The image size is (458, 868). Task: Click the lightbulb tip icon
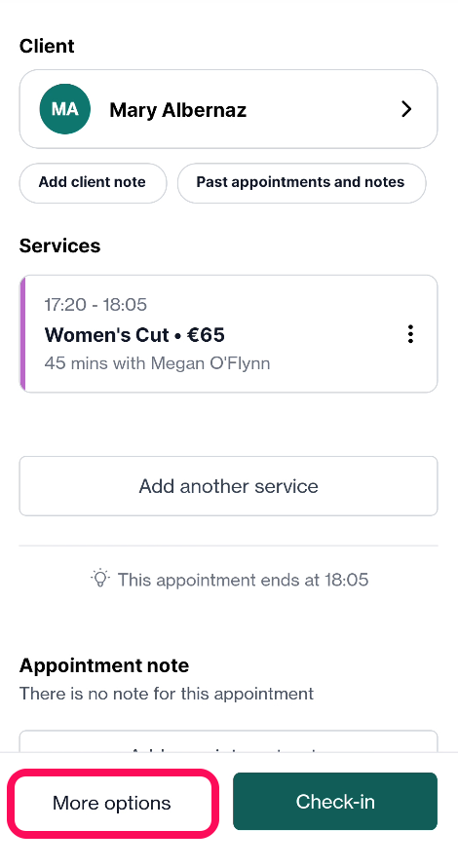pyautogui.click(x=100, y=579)
